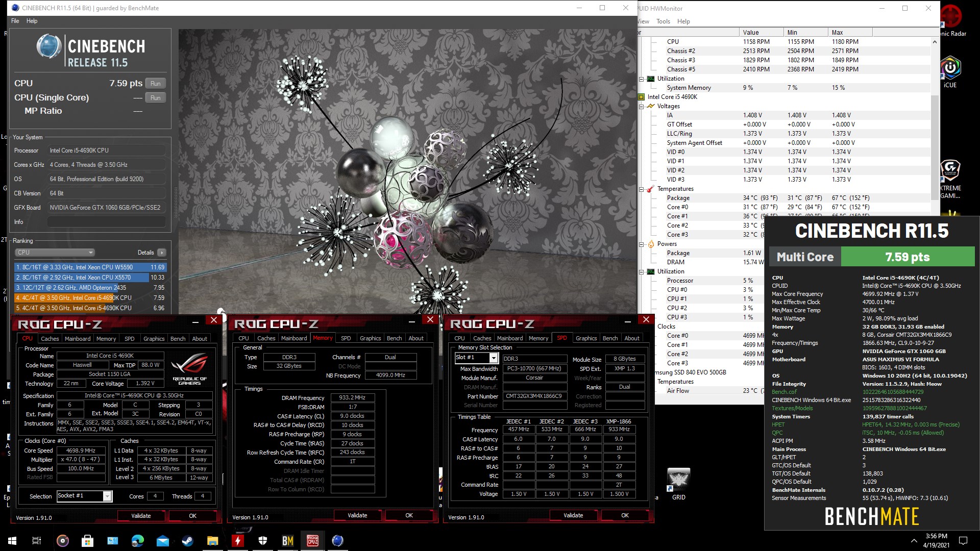Click Validate in the first CPU-Z window
This screenshot has height=551, width=980.
[x=141, y=516]
